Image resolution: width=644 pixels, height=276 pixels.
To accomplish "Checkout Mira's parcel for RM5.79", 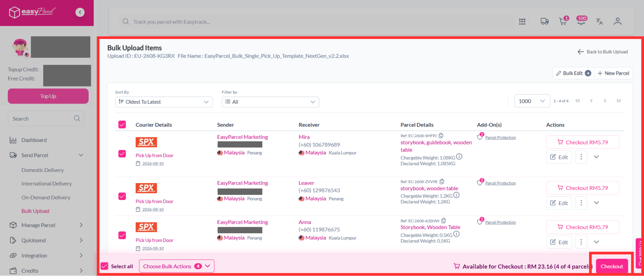I will point(583,142).
